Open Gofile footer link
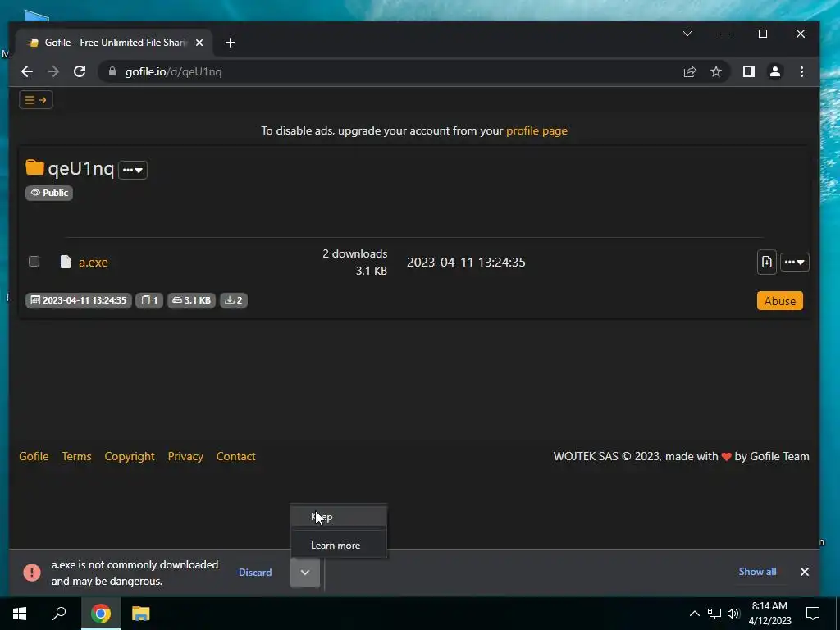 pos(34,456)
